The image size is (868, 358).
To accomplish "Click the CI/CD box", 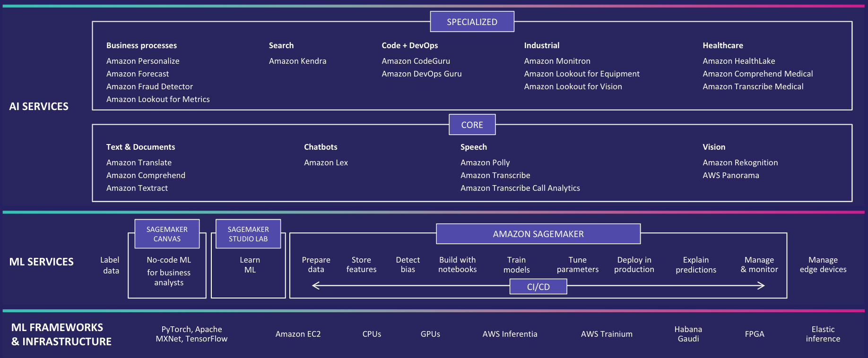I will pos(538,287).
